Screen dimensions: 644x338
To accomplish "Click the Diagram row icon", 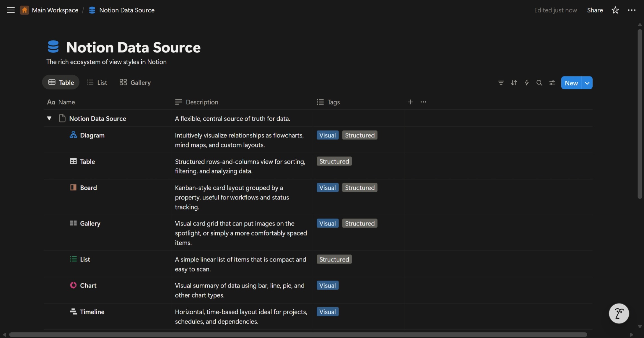I will pos(73,135).
